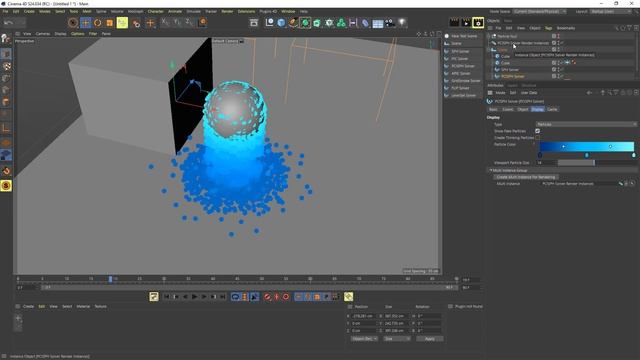The height and width of the screenshot is (360, 640).
Task: Click the yellow recent-tool icon in toolbar
Action: (122, 23)
